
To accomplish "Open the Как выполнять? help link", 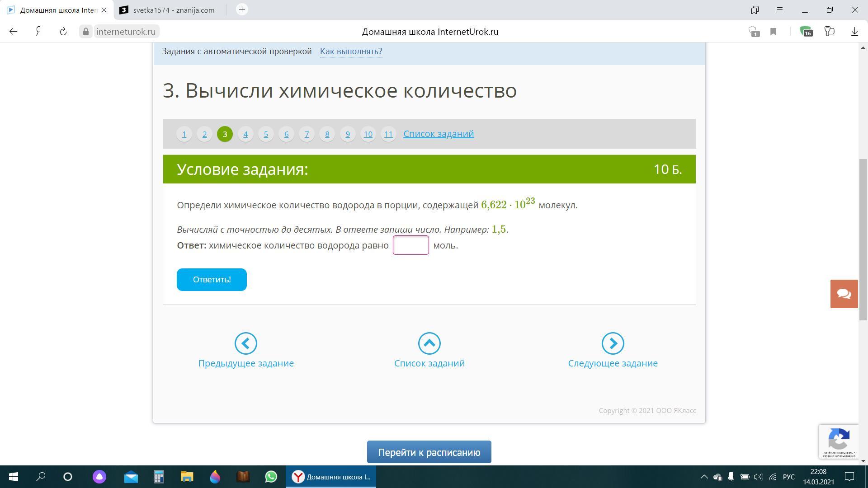I will click(x=351, y=51).
